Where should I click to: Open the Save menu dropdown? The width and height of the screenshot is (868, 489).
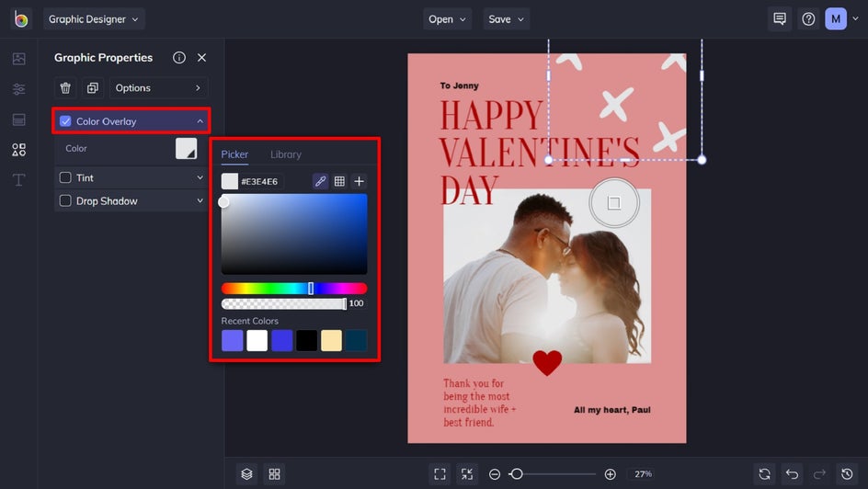point(506,19)
